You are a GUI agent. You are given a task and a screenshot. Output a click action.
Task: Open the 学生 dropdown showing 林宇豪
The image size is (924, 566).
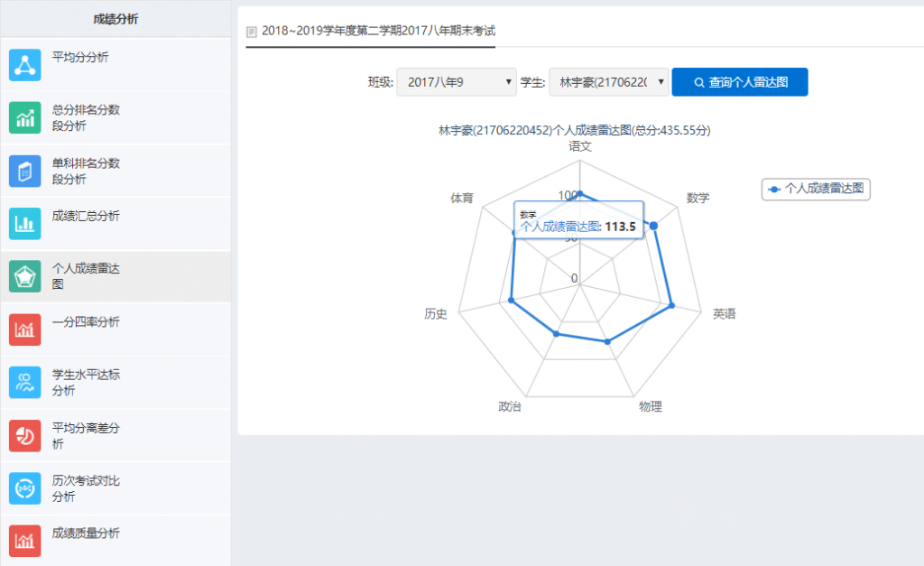click(608, 82)
